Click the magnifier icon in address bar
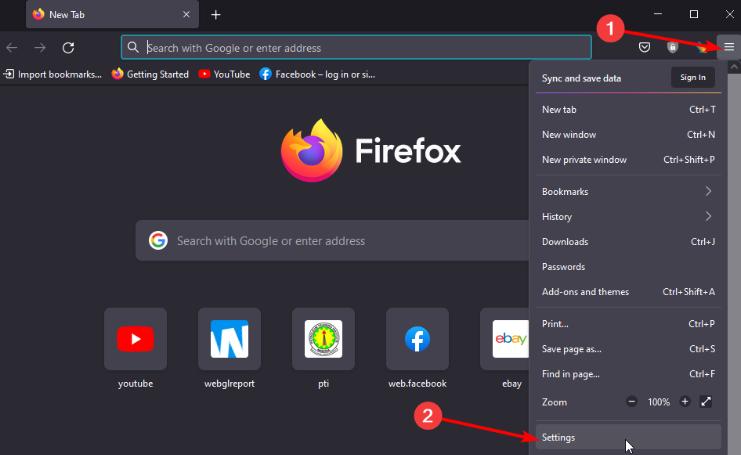This screenshot has width=741, height=455. 133,47
